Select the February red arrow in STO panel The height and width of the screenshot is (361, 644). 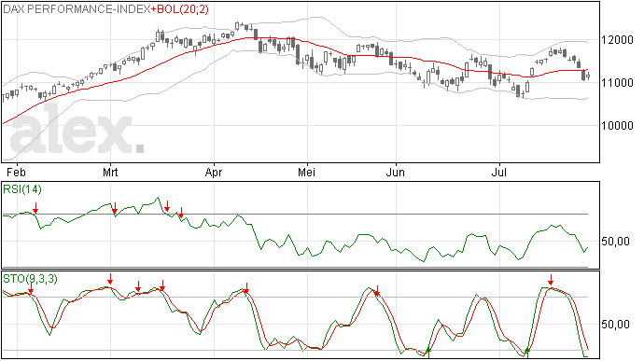(x=31, y=288)
